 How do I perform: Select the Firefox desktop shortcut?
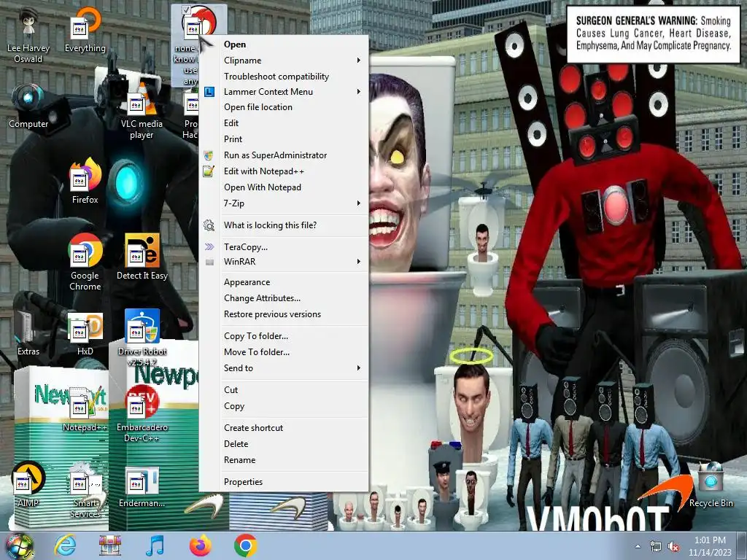point(85,182)
